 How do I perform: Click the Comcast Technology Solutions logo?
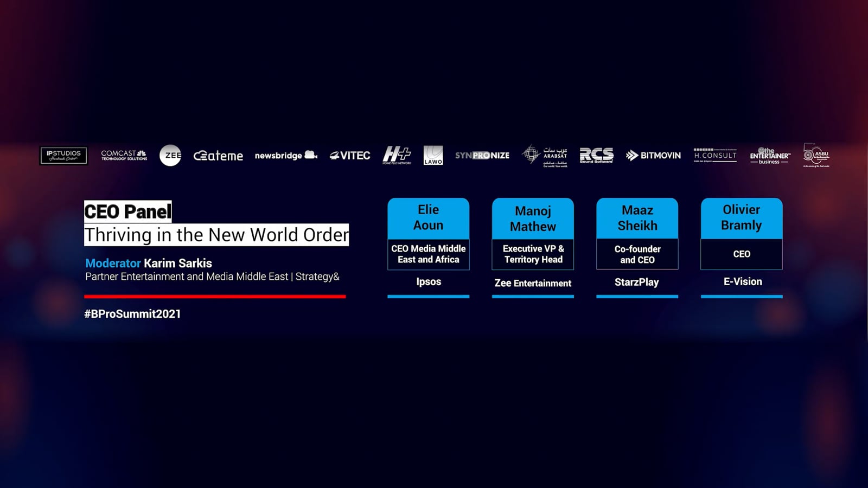coord(124,156)
